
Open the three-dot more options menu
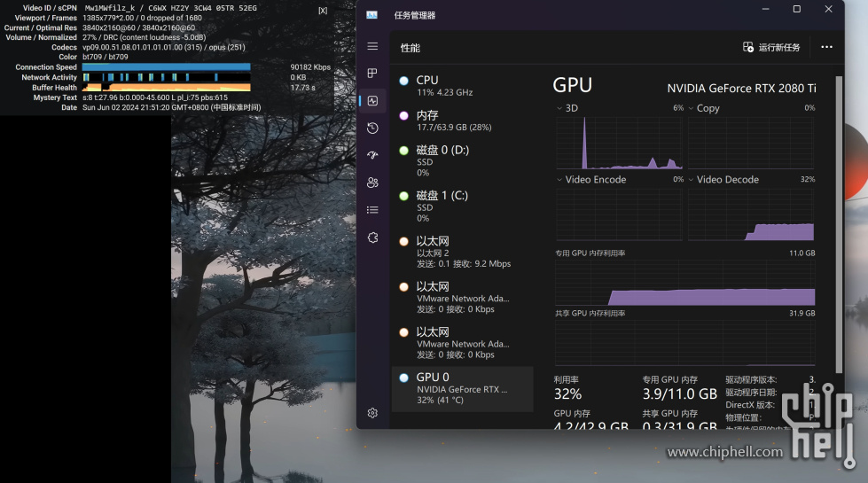pos(826,47)
